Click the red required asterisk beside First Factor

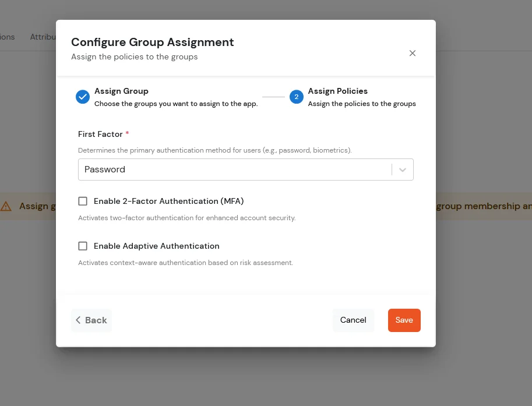click(127, 134)
